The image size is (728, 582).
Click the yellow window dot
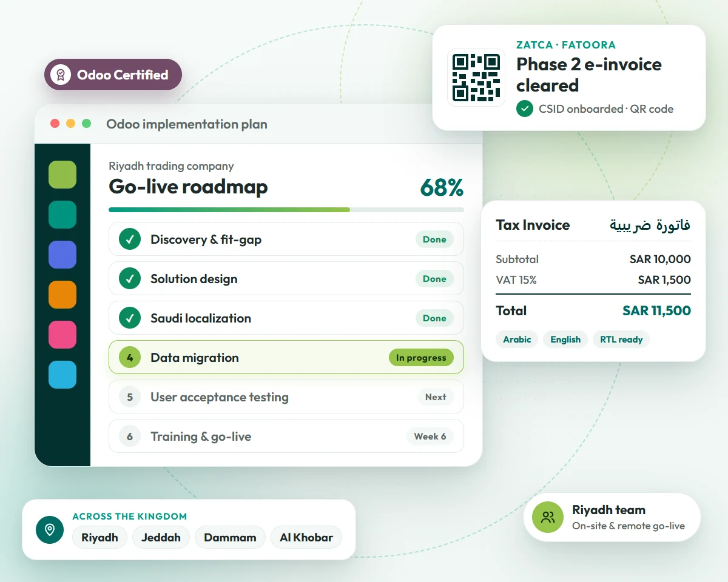tap(70, 124)
